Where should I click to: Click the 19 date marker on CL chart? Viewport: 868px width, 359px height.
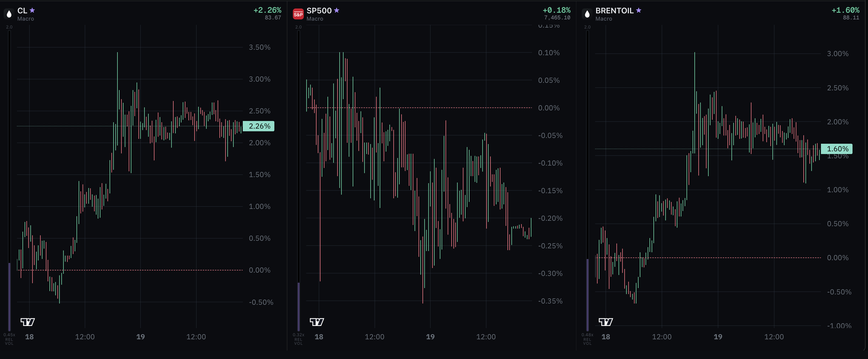(x=141, y=337)
